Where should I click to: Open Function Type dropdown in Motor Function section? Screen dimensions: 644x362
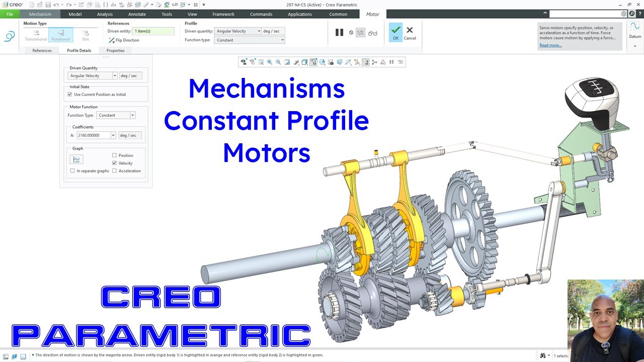pyautogui.click(x=132, y=115)
